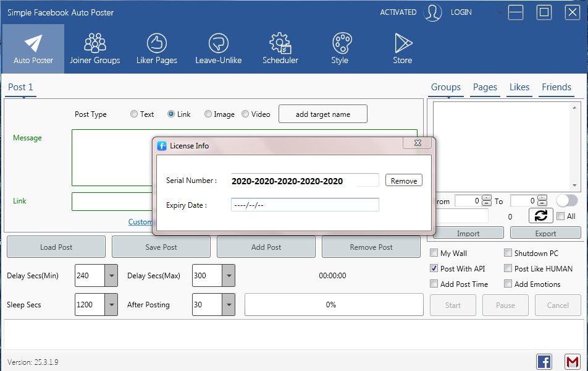Viewport: 588px width, 371px height.
Task: Open the Auto Poster section
Action: 33,49
